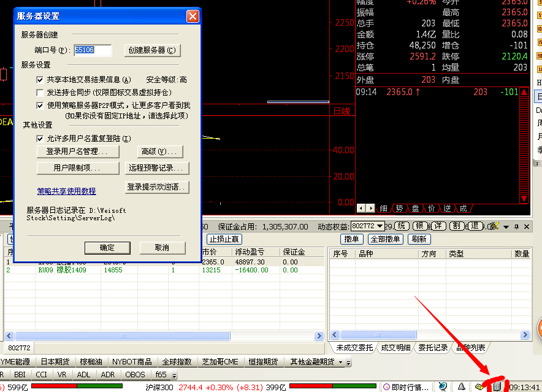Select the OBOS indicator tab
The width and height of the screenshot is (542, 392).
[135, 375]
